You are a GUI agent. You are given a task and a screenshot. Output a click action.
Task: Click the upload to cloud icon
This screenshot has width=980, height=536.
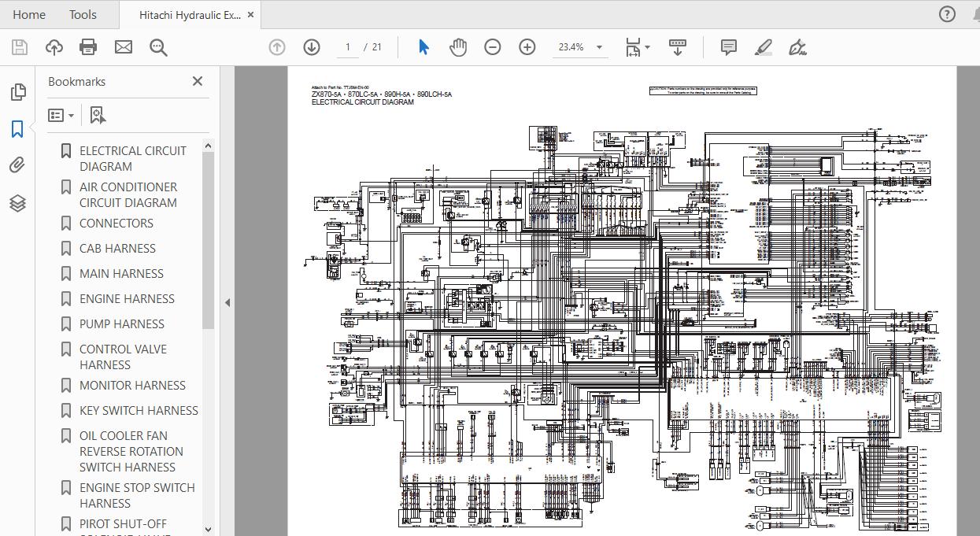point(54,47)
